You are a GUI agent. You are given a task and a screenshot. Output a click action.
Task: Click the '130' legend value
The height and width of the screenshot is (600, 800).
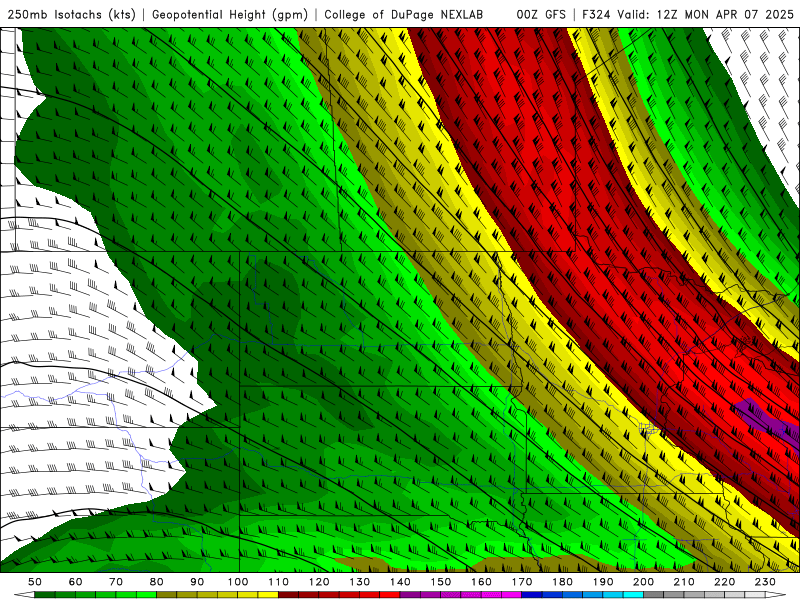pyautogui.click(x=359, y=582)
